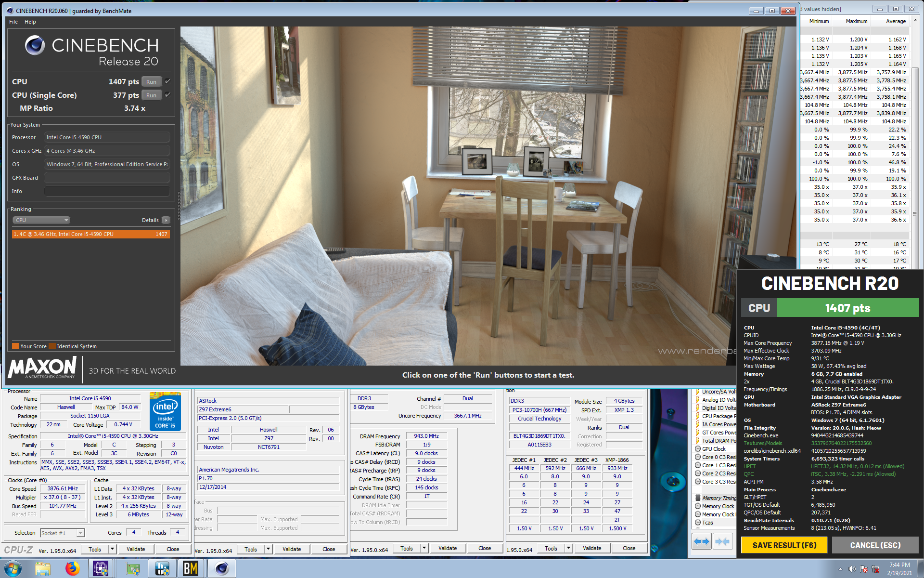The height and width of the screenshot is (578, 924).
Task: Open the Windows Start menu
Action: 12,569
